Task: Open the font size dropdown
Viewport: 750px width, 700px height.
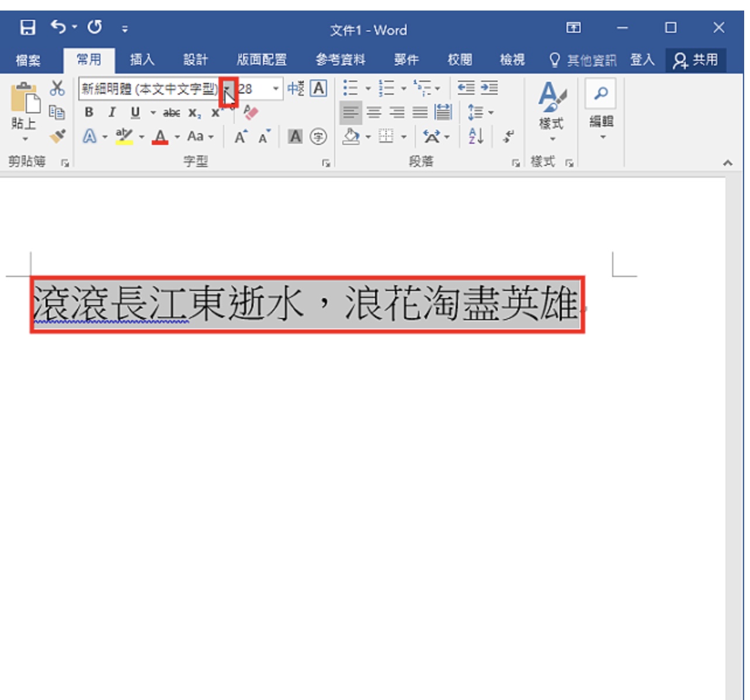Action: point(276,89)
